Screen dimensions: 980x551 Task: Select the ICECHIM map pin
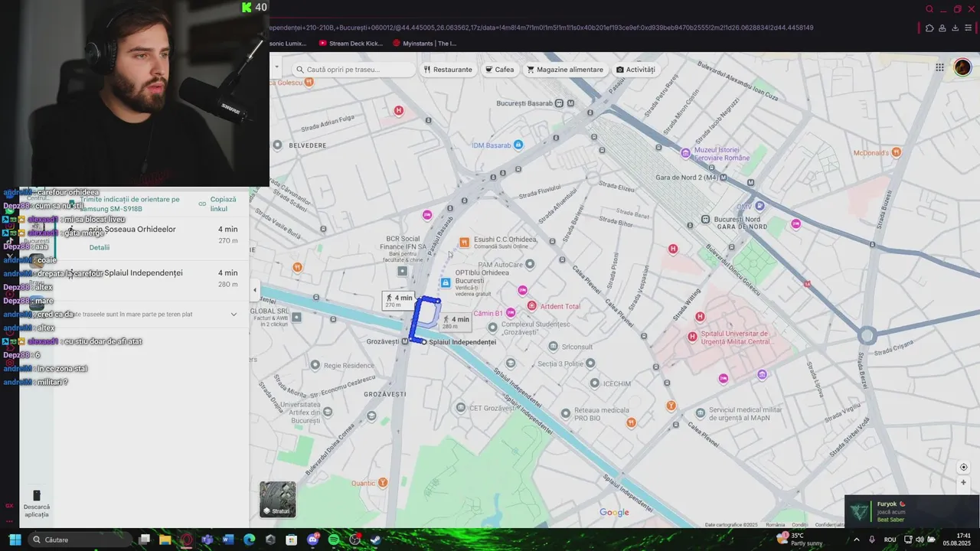[594, 383]
